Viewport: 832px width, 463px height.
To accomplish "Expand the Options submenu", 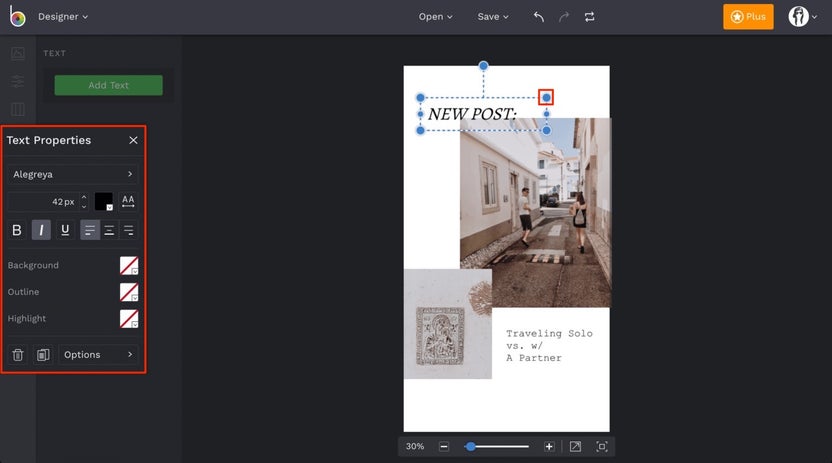I will [x=98, y=354].
